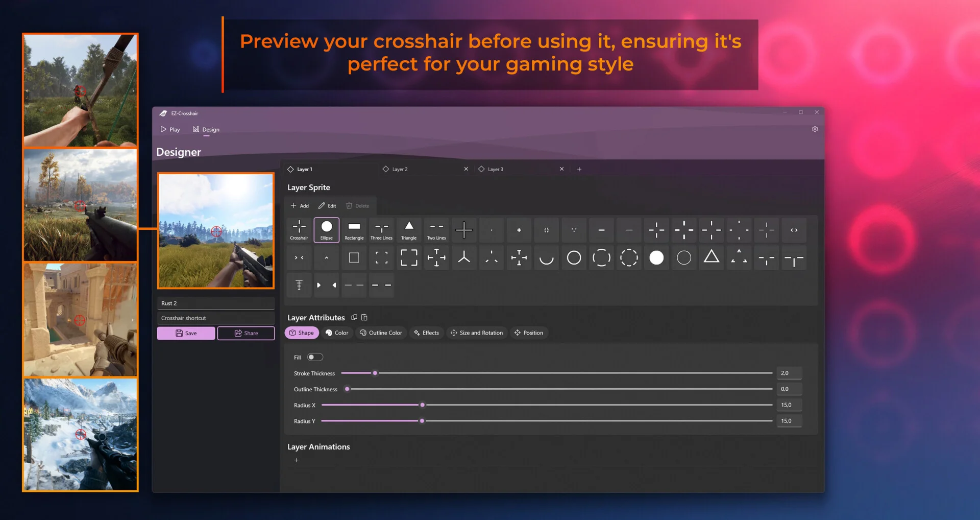Click the copy layer attributes icon
Viewport: 980px width, 520px height.
tap(354, 317)
